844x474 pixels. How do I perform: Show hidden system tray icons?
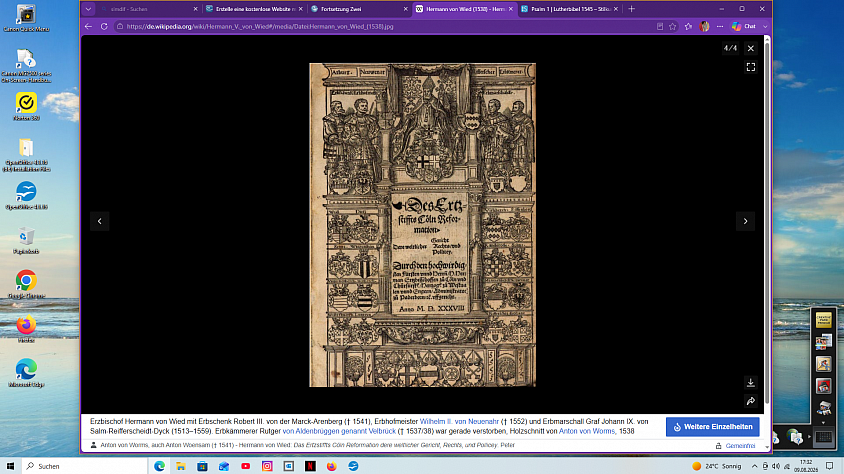tap(755, 466)
